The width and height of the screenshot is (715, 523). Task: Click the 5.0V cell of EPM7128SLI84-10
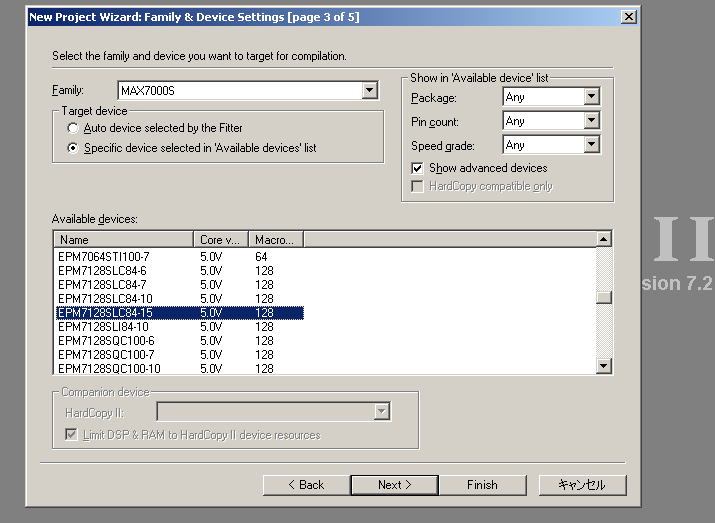pyautogui.click(x=211, y=327)
